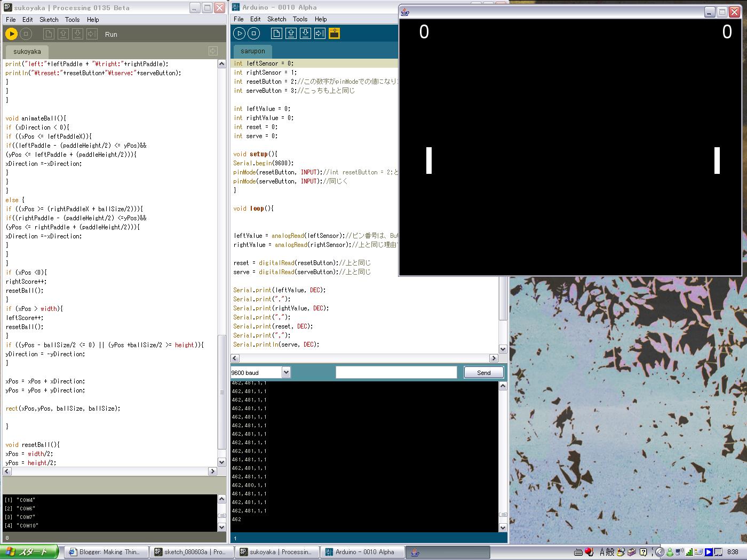The image size is (747, 560).
Task: Click the Processing editor vertical scrollbar thumb
Action: (x=222, y=392)
